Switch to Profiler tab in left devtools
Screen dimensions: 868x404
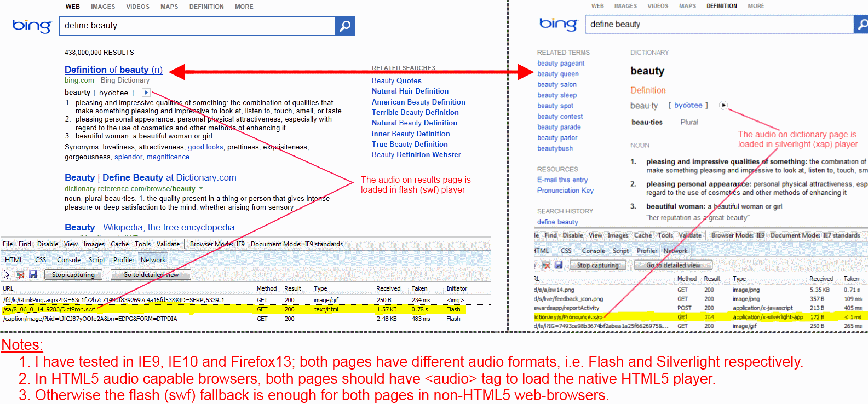[x=124, y=260]
